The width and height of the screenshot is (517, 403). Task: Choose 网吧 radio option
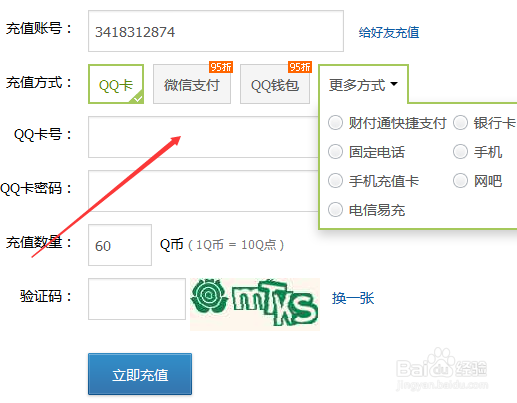tap(461, 181)
